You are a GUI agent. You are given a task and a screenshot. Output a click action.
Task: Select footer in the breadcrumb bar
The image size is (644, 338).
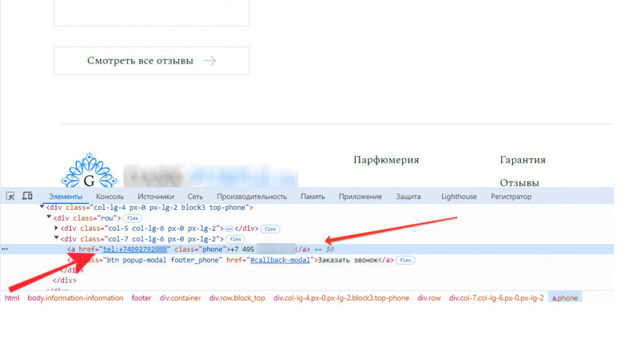(142, 298)
